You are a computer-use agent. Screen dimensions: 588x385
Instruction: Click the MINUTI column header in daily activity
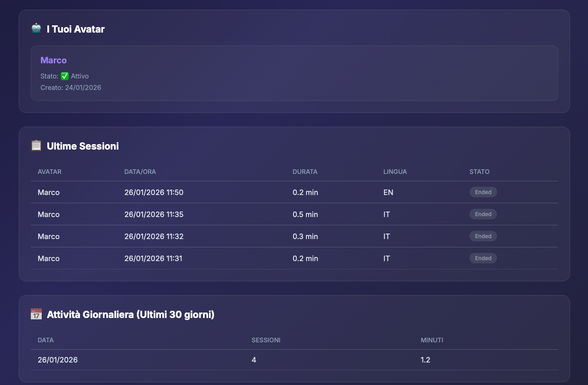pyautogui.click(x=432, y=340)
